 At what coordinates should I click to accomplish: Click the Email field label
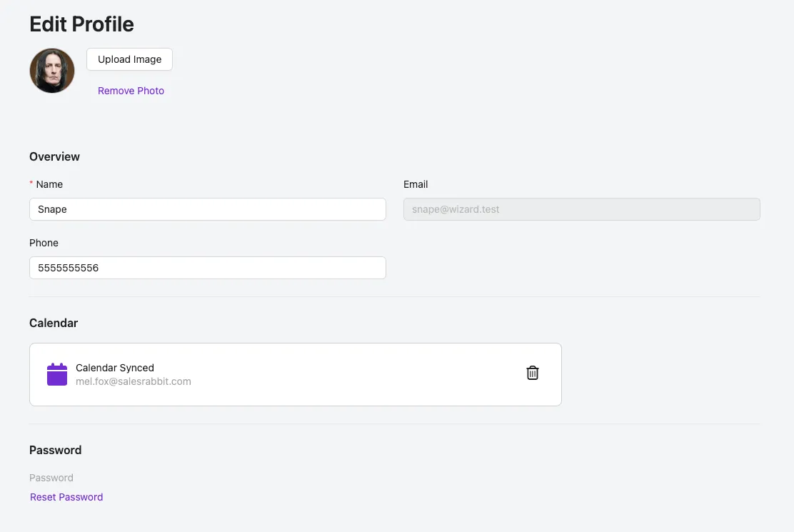(x=416, y=184)
